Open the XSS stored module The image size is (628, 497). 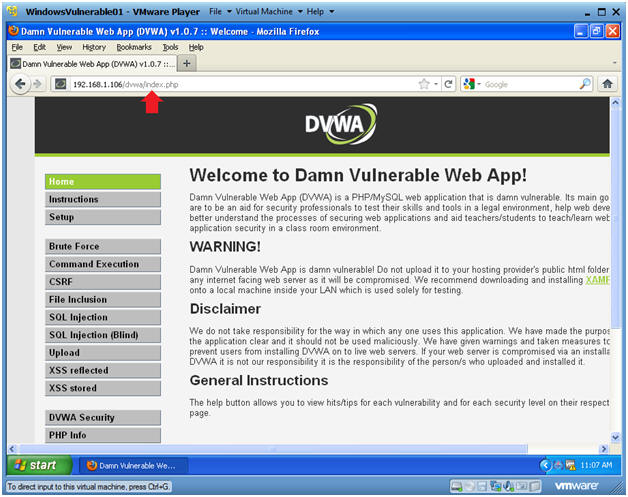[x=103, y=388]
